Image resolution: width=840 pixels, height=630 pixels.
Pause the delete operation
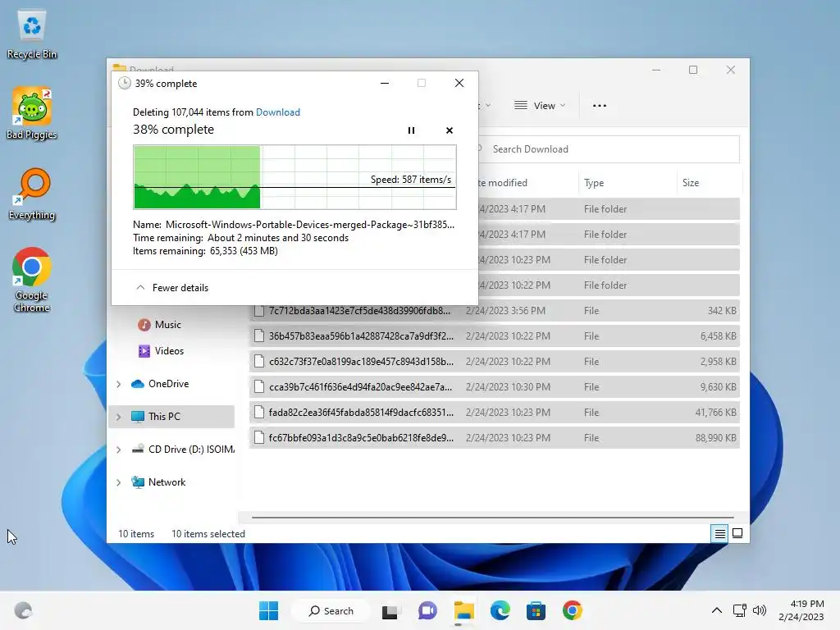[x=411, y=130]
